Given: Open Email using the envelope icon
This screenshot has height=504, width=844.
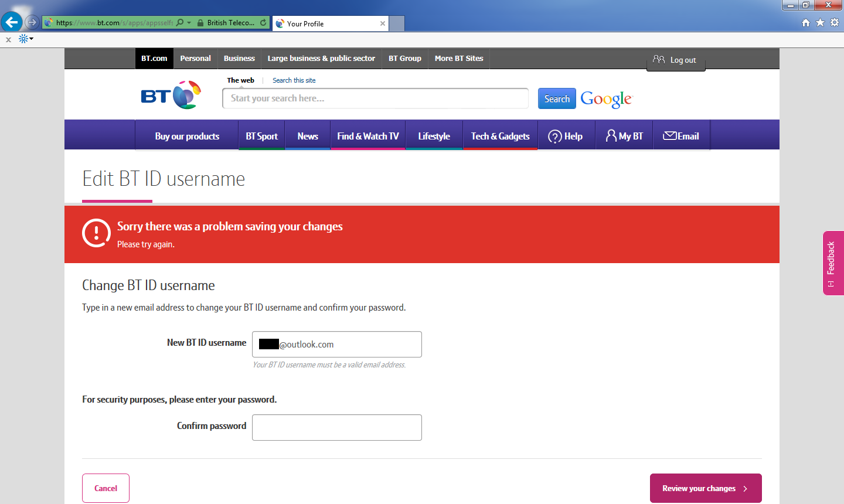Looking at the screenshot, I should (669, 135).
